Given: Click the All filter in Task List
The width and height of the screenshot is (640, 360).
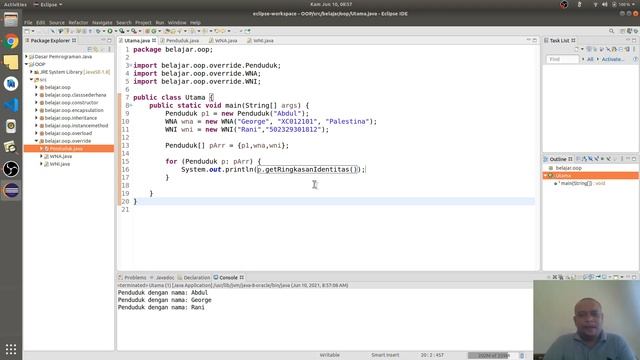Looking at the screenshot, I should [x=590, y=59].
